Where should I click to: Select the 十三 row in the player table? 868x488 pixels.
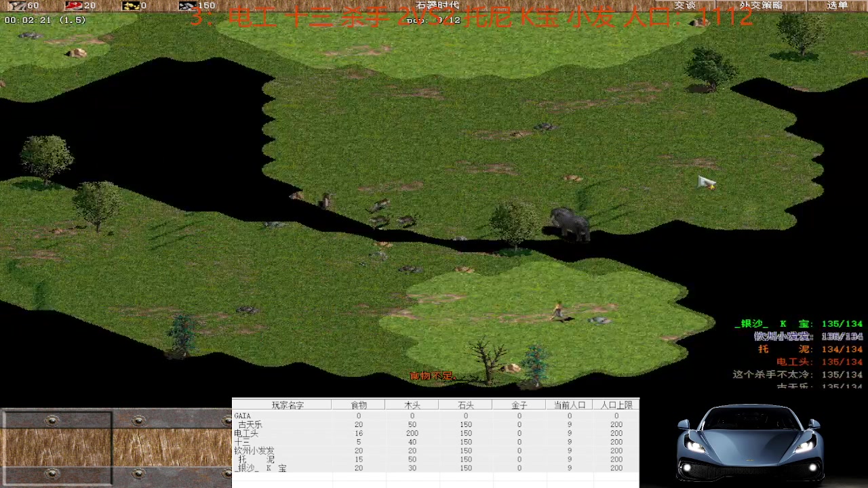435,442
